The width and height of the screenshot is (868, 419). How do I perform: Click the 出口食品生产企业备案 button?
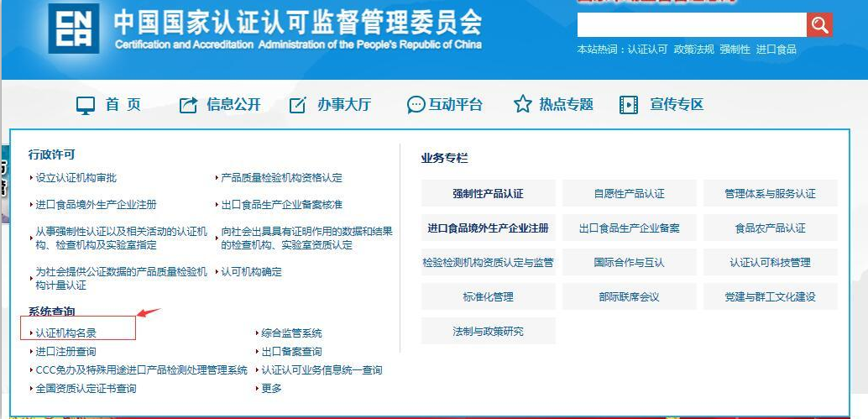coord(630,228)
